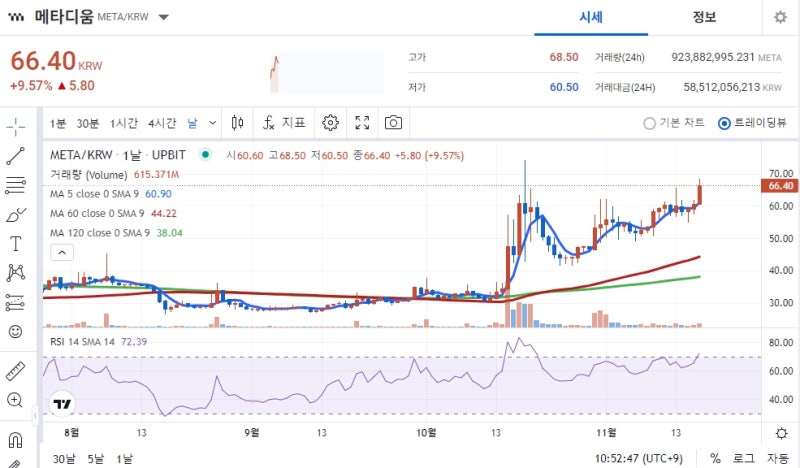
Task: Change the candlestick chart type
Action: coord(237,123)
